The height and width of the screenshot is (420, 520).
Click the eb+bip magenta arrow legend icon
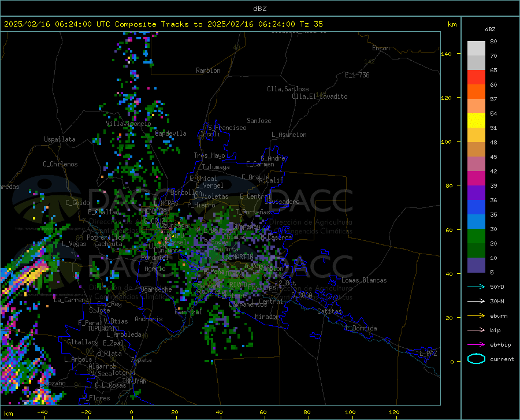point(476,345)
